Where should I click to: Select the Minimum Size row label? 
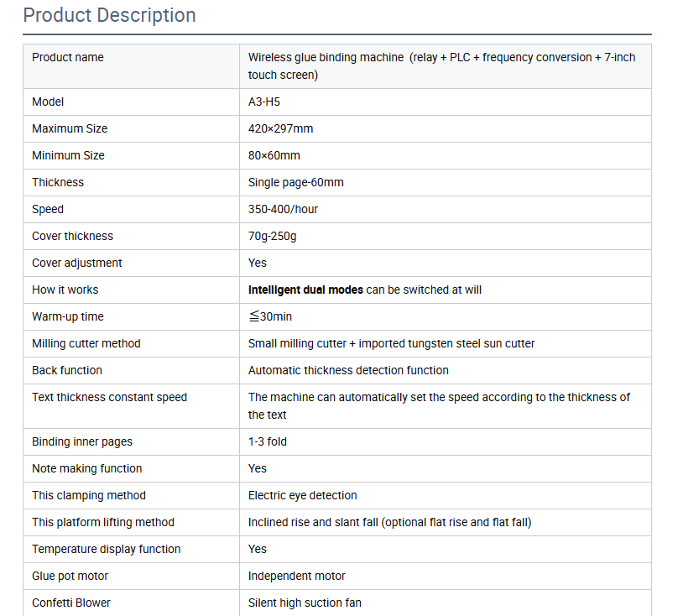click(68, 155)
